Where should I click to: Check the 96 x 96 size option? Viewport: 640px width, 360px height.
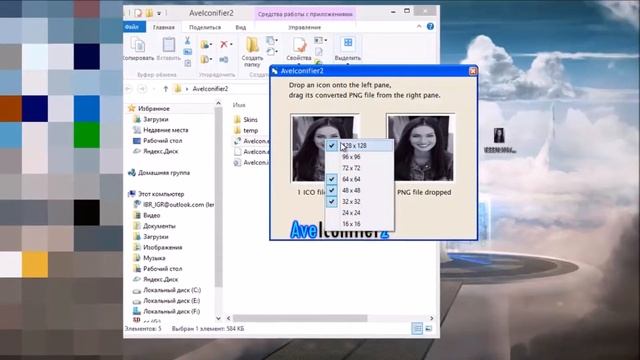(x=360, y=157)
